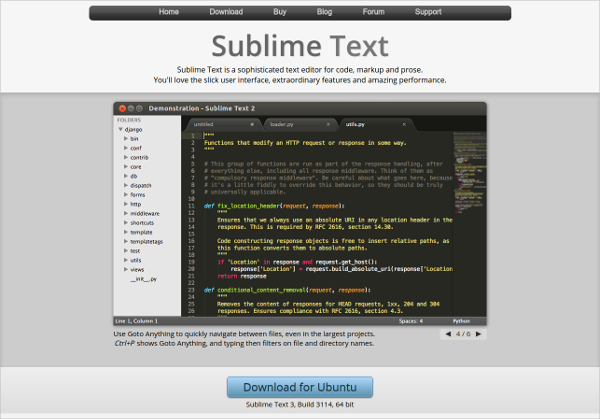This screenshot has height=419, width=600.
Task: Click Spaces: 4 indentation setting
Action: pyautogui.click(x=411, y=321)
